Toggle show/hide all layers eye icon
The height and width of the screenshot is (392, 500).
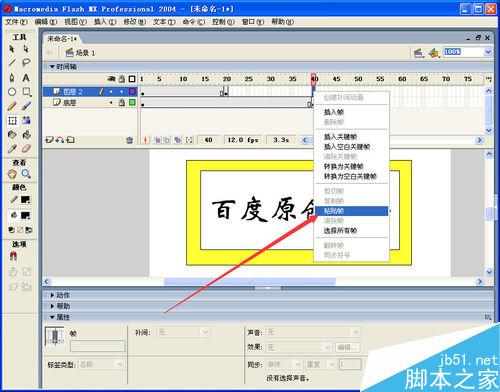[x=111, y=79]
